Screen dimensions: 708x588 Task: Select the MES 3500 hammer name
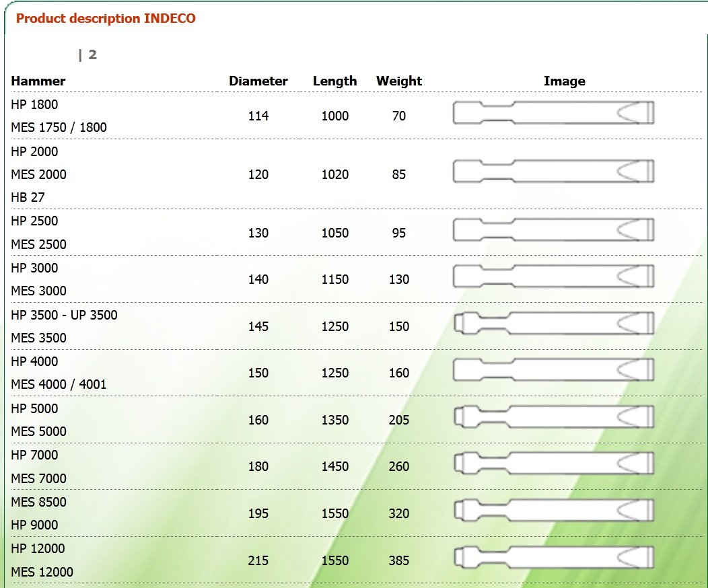[x=38, y=338]
